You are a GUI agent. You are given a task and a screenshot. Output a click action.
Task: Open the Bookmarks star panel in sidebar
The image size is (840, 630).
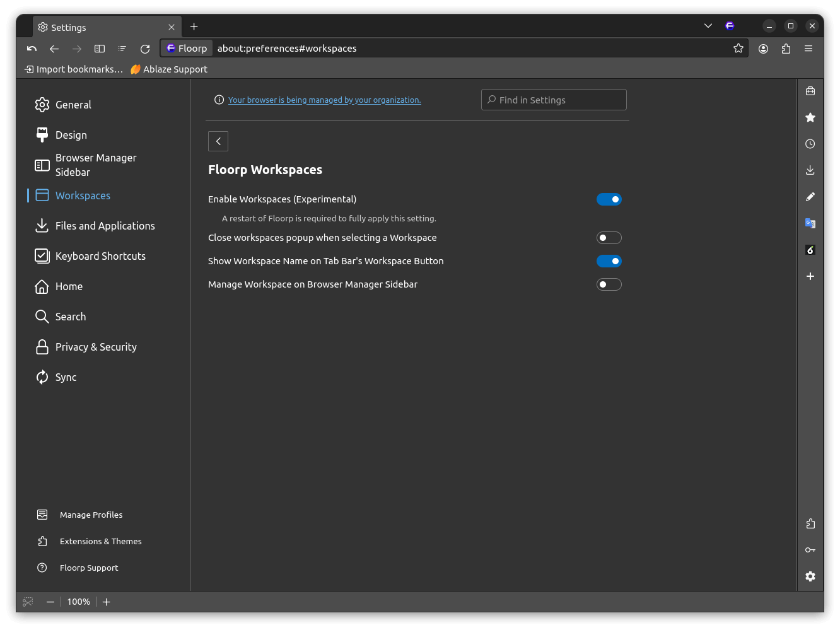click(x=810, y=117)
